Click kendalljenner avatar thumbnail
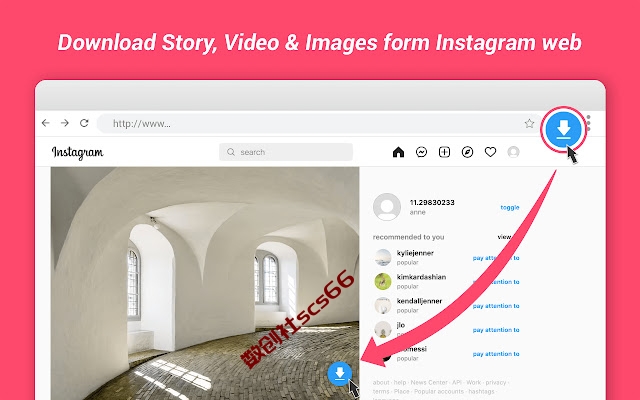The image size is (640, 400). pos(383,305)
